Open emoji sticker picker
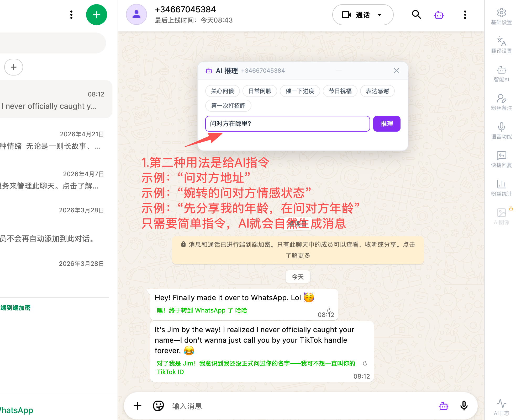The height and width of the screenshot is (420, 516). pyautogui.click(x=159, y=406)
